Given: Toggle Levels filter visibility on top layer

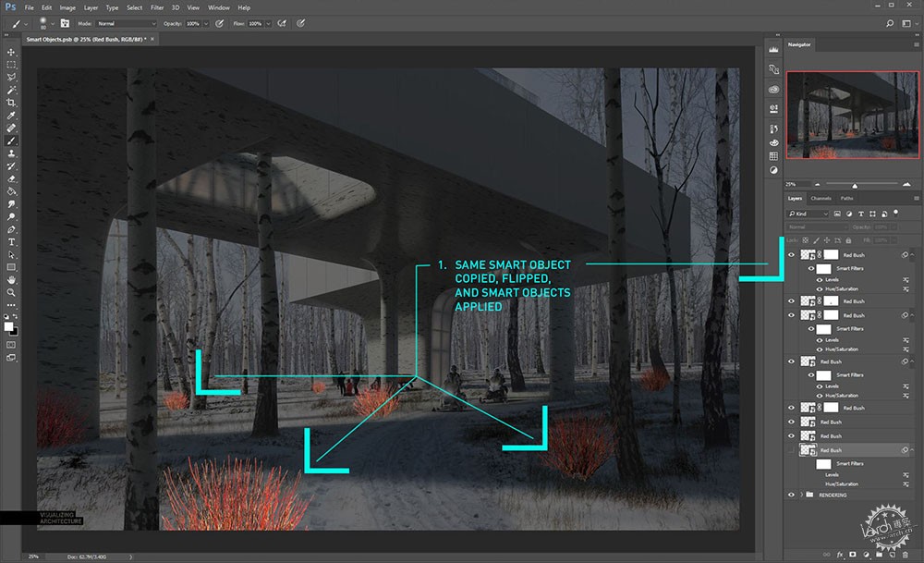Looking at the screenshot, I should 820,279.
